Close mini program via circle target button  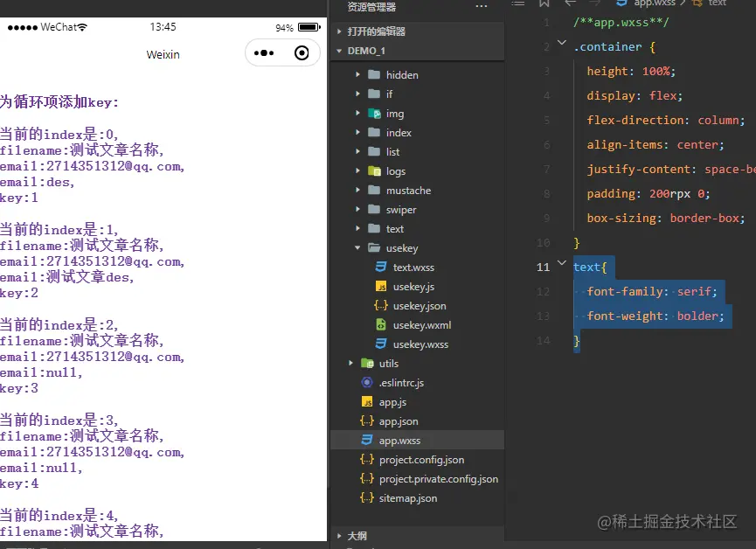pos(302,52)
